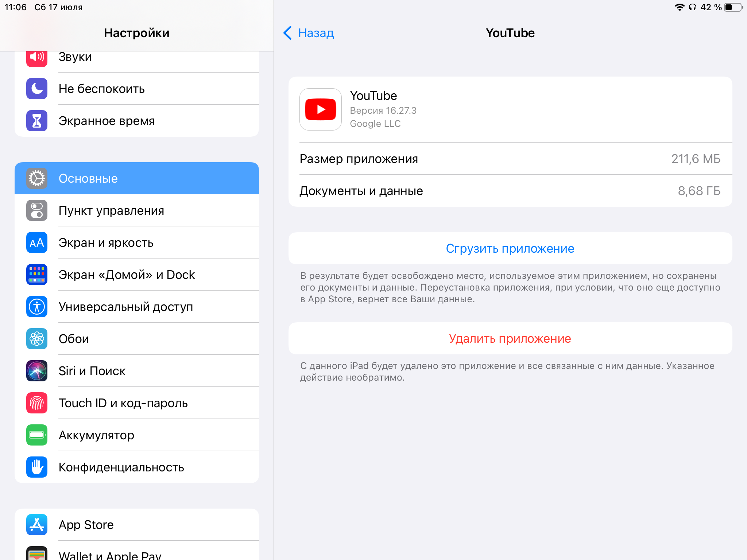The image size is (747, 560).
Task: Tap the Wallpaper flower icon
Action: [x=37, y=339]
